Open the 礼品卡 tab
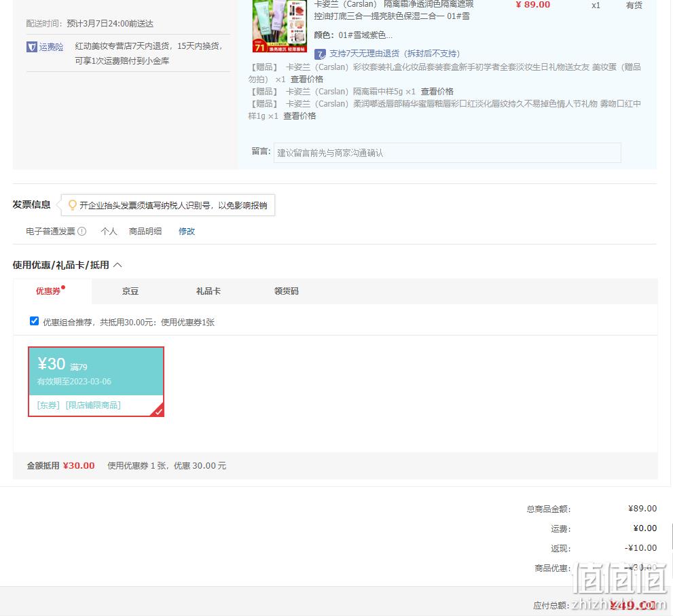Screen dimensions: 673x616 click(208, 291)
